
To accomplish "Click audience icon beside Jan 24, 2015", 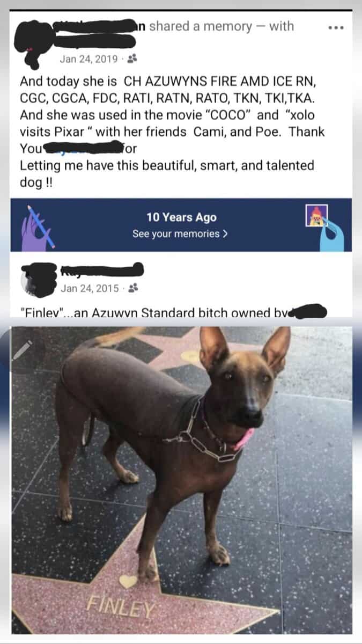I will 134,288.
